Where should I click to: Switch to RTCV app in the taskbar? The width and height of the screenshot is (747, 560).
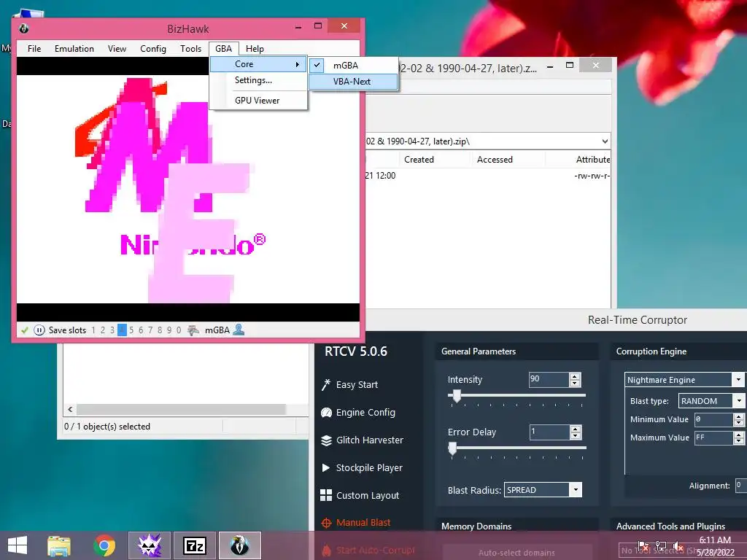150,545
